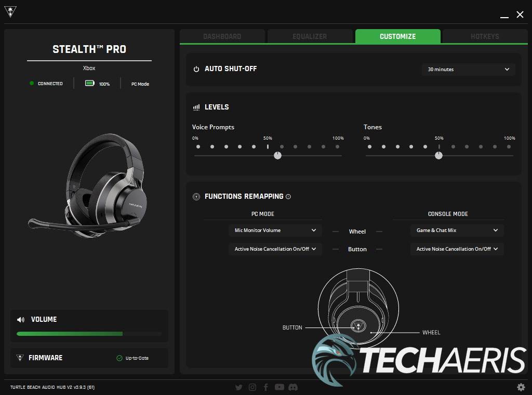Click the green Volume level bar
Viewport: 532px width, 395px height.
coord(70,334)
